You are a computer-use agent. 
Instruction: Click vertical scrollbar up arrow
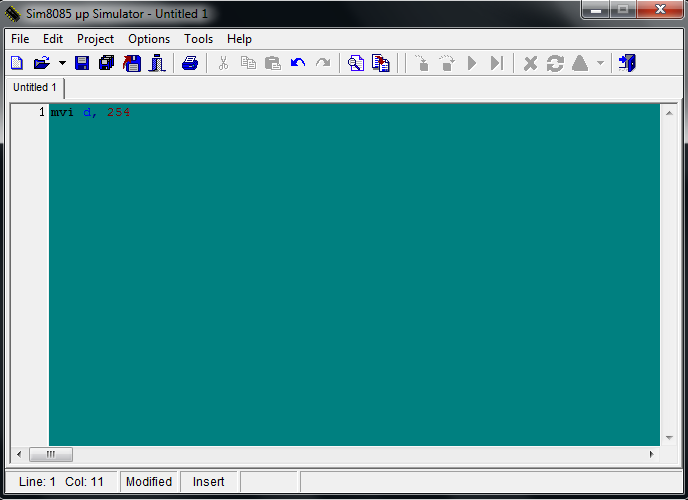(x=669, y=113)
